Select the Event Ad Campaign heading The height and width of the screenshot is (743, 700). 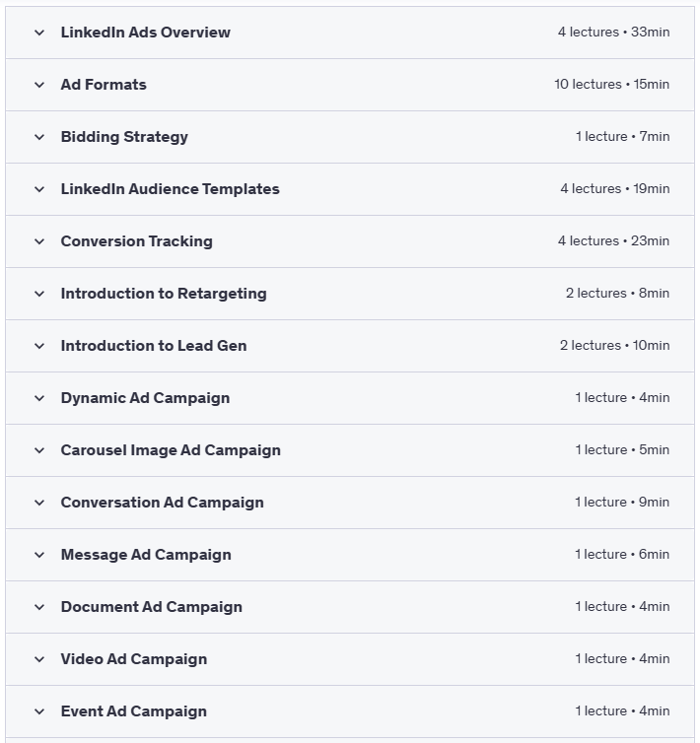pos(133,711)
